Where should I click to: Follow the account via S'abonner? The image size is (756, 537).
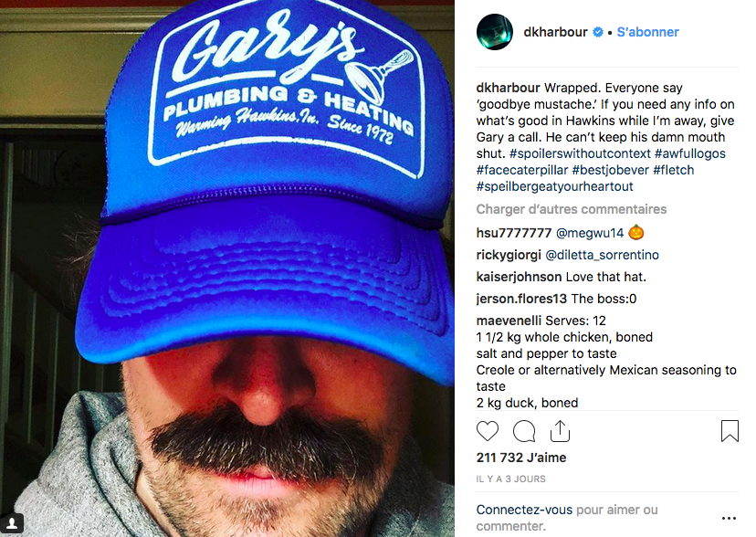point(647,32)
